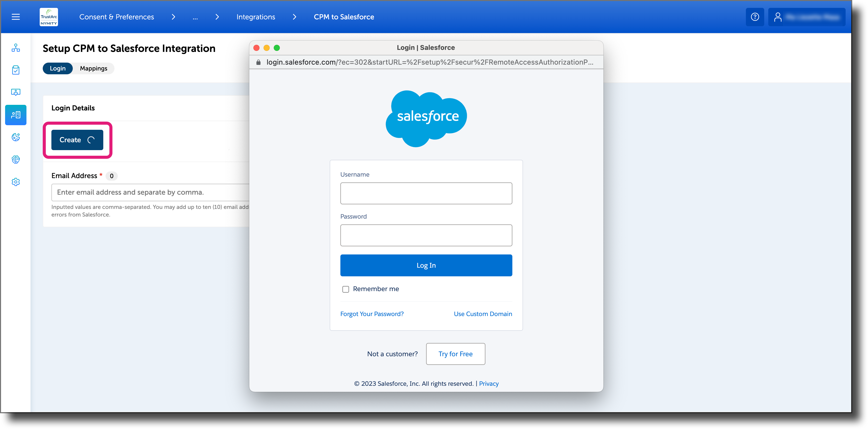Open the clipboard checklist sidebar icon
Screen dimensions: 868x429
coord(16,70)
